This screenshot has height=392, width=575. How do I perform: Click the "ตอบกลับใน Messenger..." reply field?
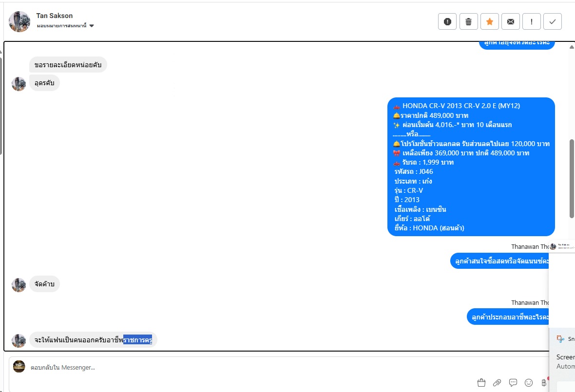click(279, 368)
